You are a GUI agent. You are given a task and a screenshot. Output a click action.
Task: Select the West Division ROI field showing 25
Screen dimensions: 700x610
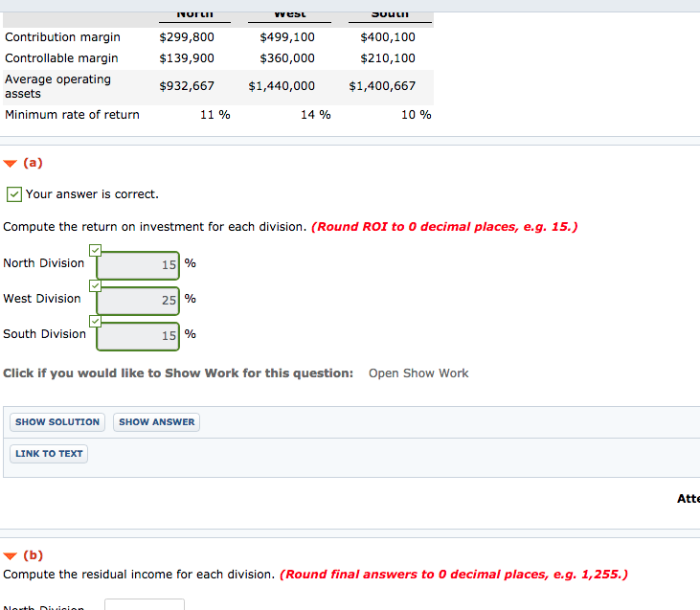click(x=138, y=301)
